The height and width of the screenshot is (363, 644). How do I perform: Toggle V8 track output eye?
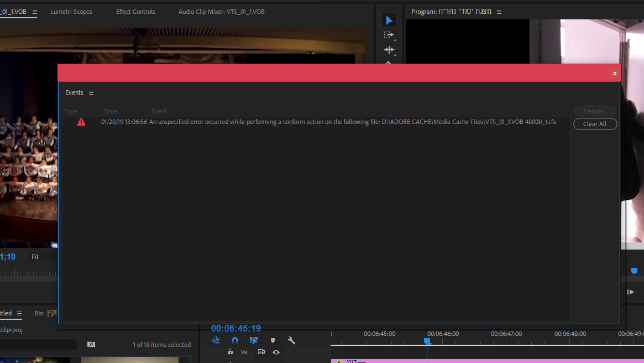[276, 352]
